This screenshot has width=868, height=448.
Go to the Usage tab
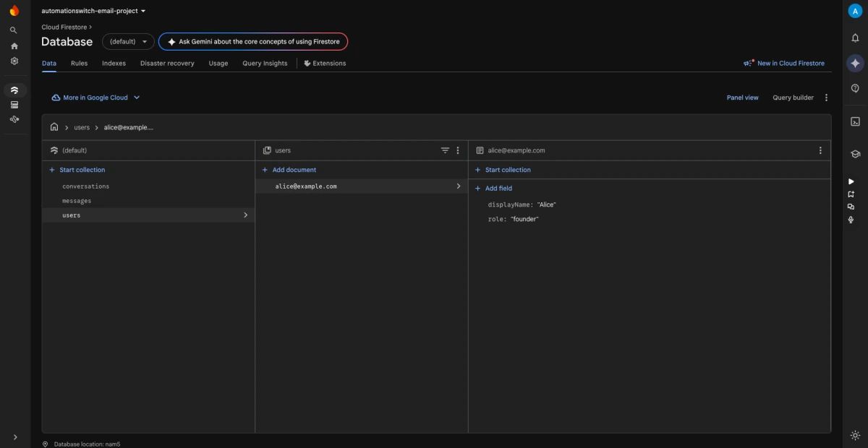click(218, 64)
